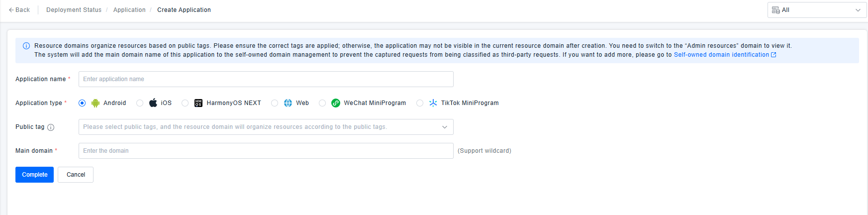Click the Web globe icon
Image resolution: width=868 pixels, height=215 pixels.
pyautogui.click(x=288, y=103)
